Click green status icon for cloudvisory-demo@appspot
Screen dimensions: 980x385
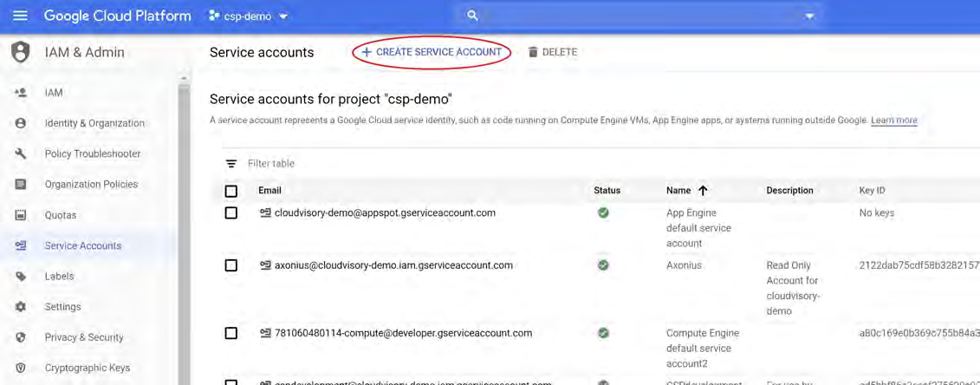point(603,213)
